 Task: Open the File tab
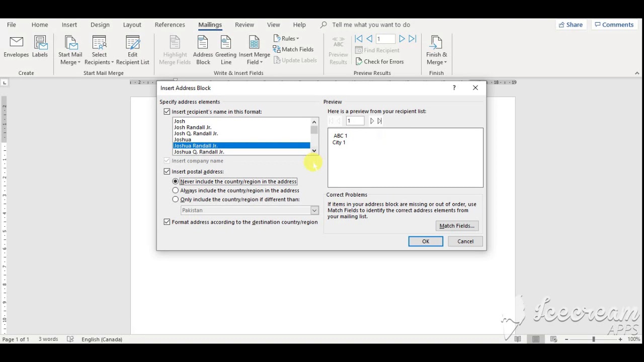coord(11,25)
